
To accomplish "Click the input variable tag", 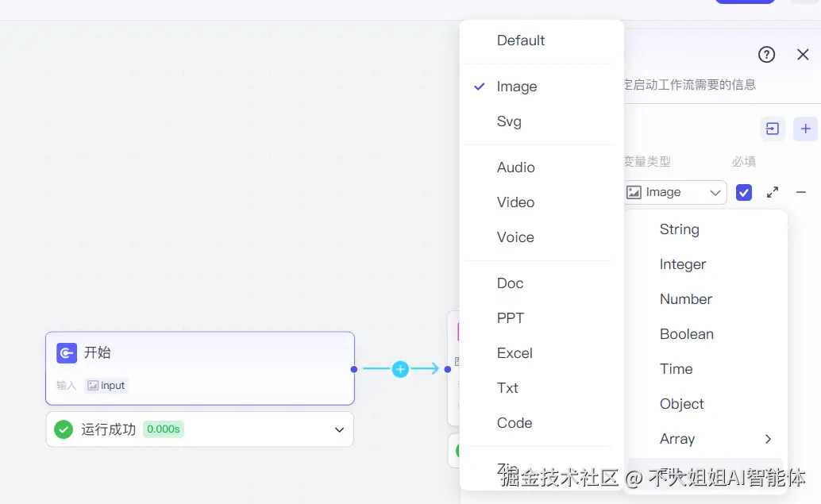I will pyautogui.click(x=106, y=386).
